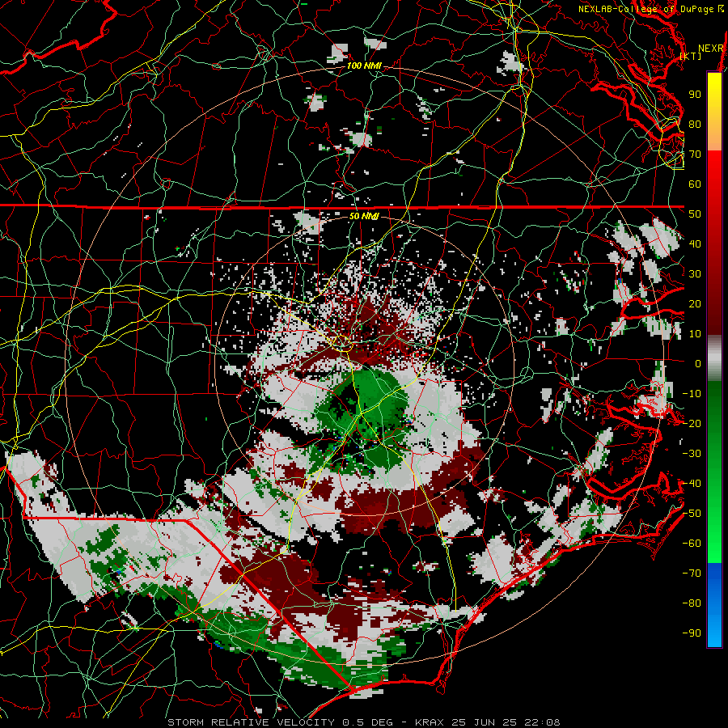
Task: Click the red outbound segment of color bar
Action: (x=714, y=243)
